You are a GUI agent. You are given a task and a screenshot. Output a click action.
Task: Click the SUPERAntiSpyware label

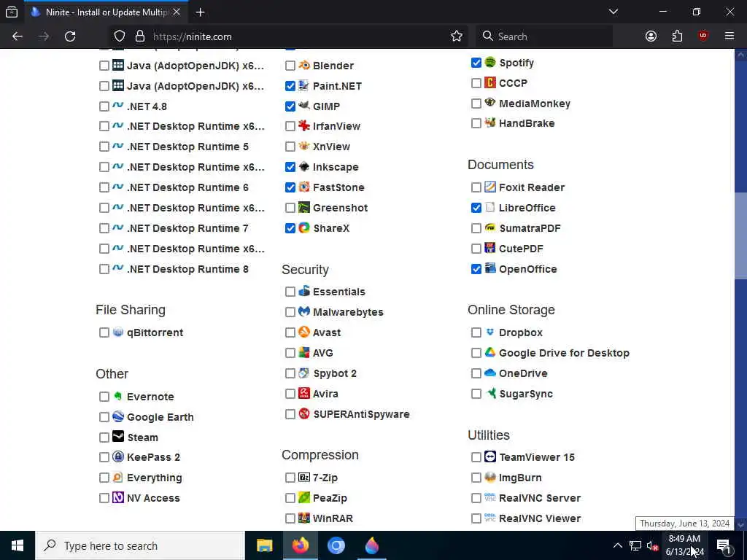361,414
